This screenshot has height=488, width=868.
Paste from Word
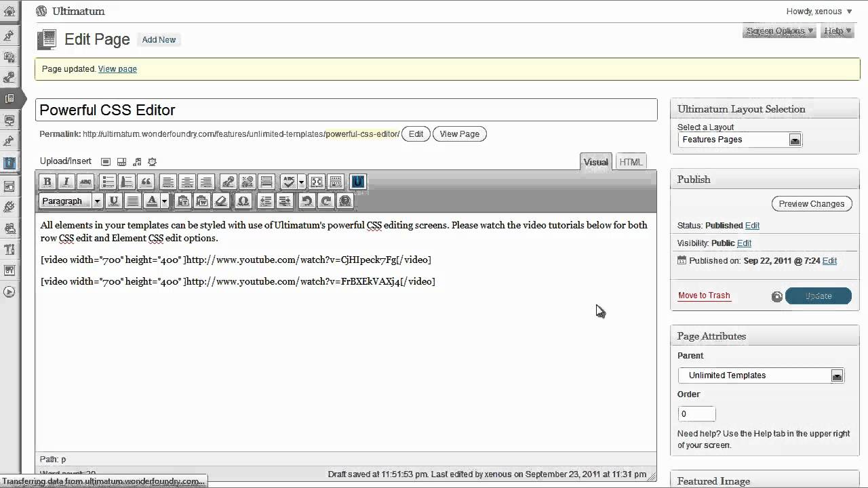(201, 201)
